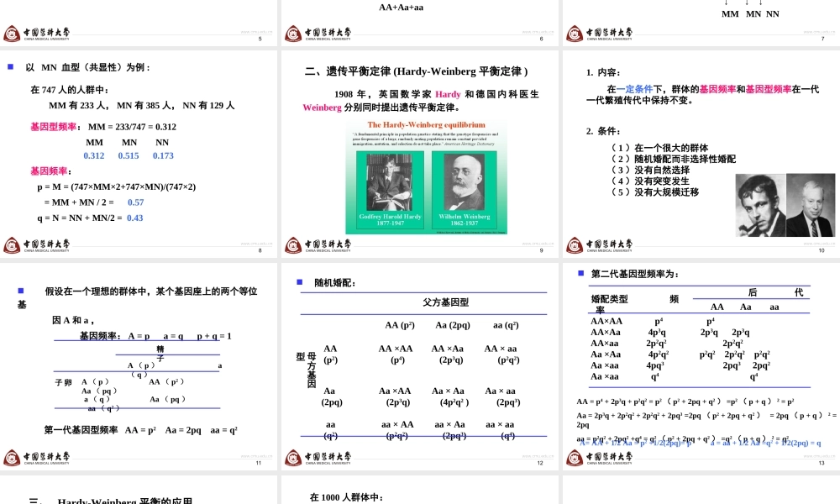Image resolution: width=840 pixels, height=504 pixels.
Task: Click the blue bullet marker before 随机婚配
Action: pos(298,284)
